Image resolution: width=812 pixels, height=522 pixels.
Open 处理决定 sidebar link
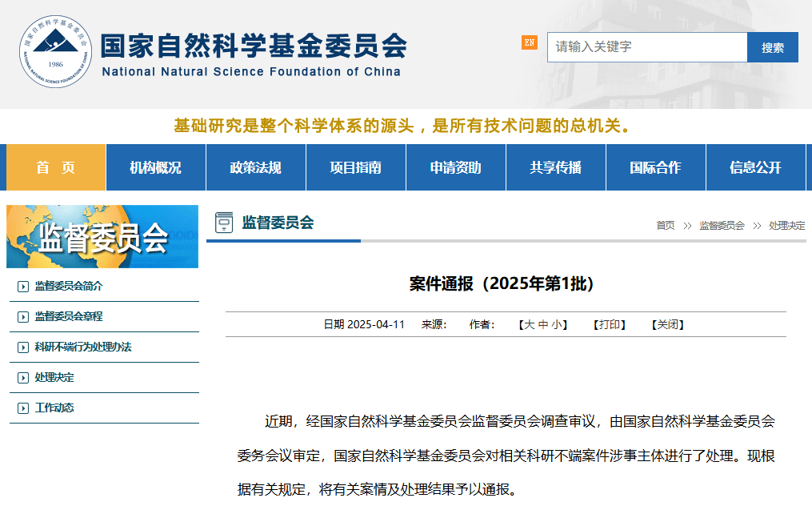[54, 377]
